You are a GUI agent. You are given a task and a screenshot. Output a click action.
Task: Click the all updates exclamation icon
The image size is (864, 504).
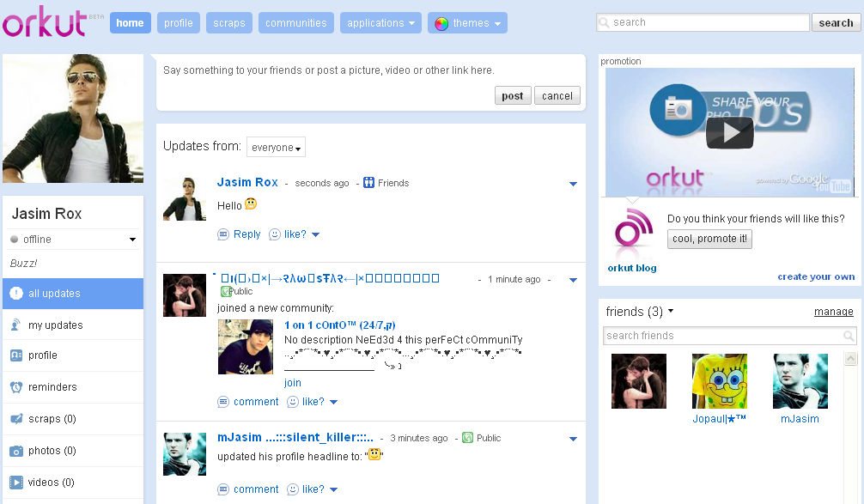(x=16, y=293)
